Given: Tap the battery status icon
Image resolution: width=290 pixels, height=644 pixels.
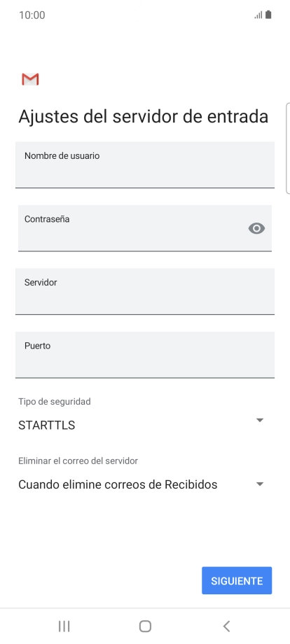Looking at the screenshot, I should [268, 15].
